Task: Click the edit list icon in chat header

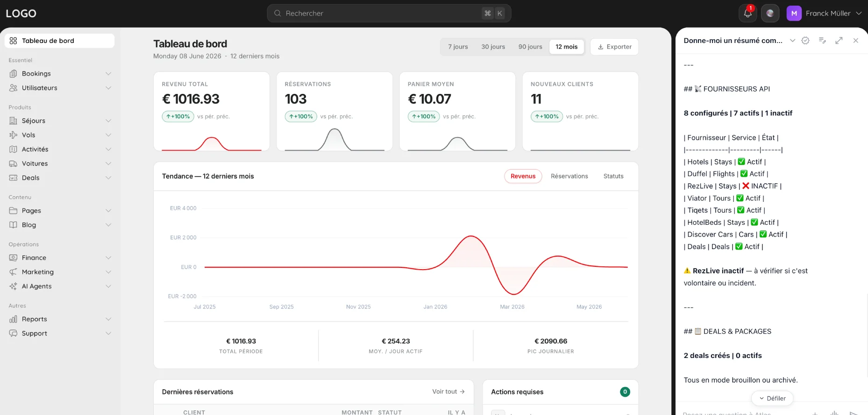Action: tap(822, 41)
